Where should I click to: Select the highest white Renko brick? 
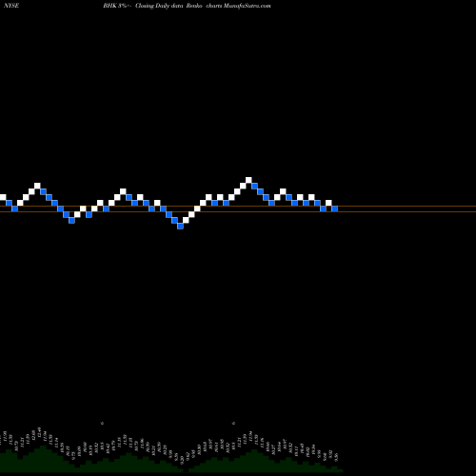248,180
